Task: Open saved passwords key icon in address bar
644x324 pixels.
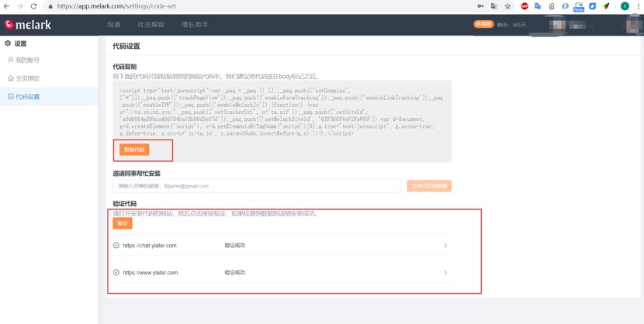Action: click(480, 6)
